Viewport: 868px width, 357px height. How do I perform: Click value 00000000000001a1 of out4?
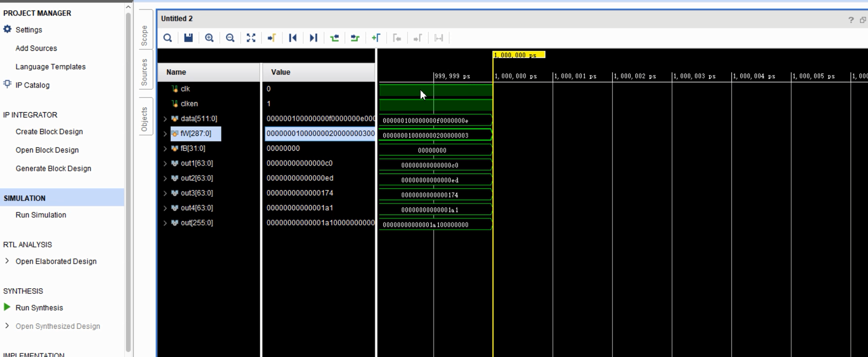299,208
